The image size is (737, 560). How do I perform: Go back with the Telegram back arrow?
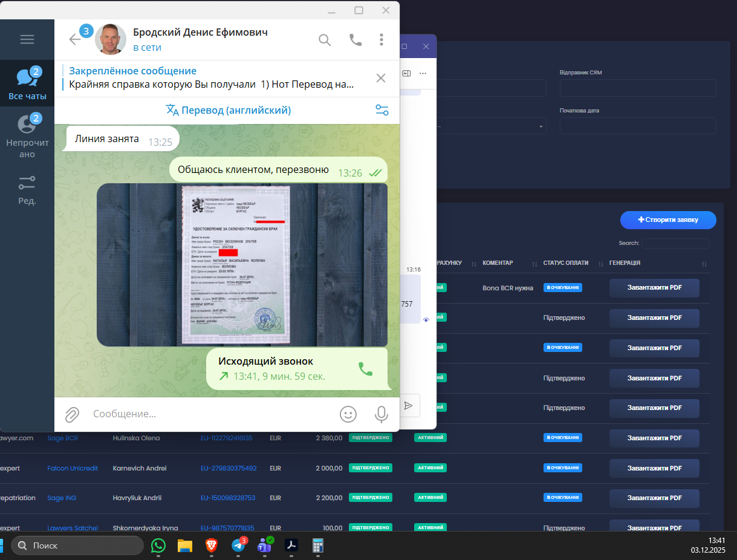pyautogui.click(x=74, y=39)
